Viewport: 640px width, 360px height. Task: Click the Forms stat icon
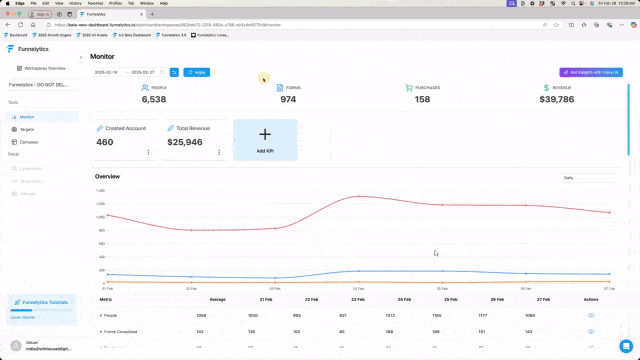point(280,87)
